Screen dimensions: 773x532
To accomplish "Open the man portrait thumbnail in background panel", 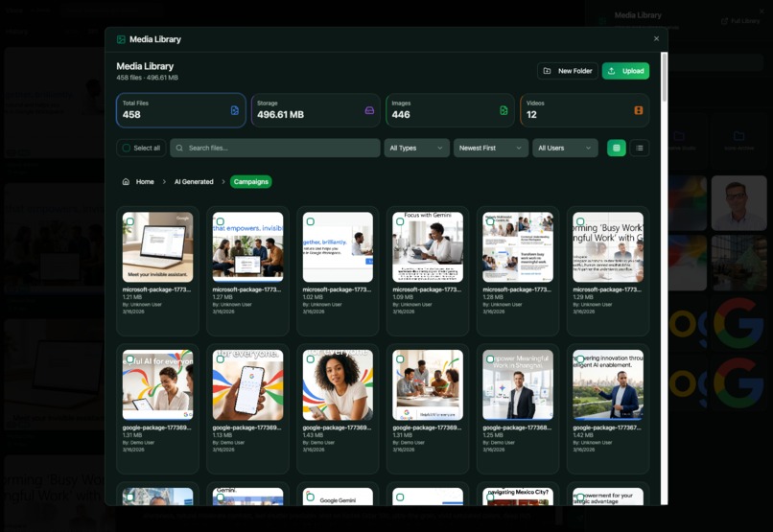I will tap(739, 203).
